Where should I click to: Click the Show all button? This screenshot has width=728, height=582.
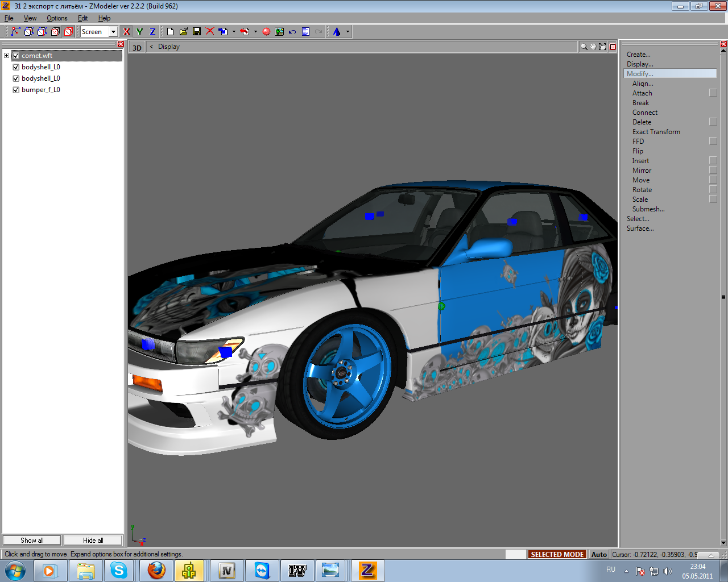click(32, 541)
